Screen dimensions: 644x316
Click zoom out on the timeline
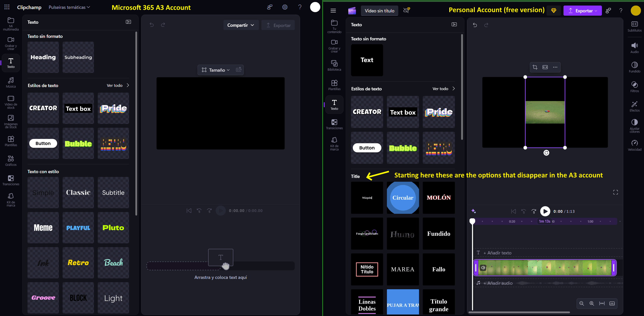(582, 303)
